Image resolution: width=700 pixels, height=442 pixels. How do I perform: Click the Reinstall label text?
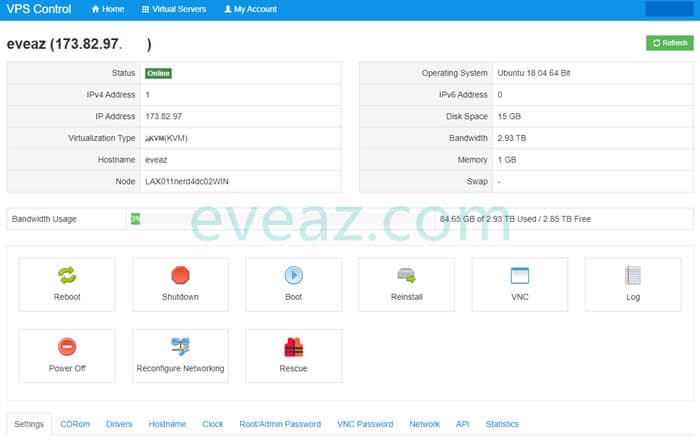click(407, 297)
